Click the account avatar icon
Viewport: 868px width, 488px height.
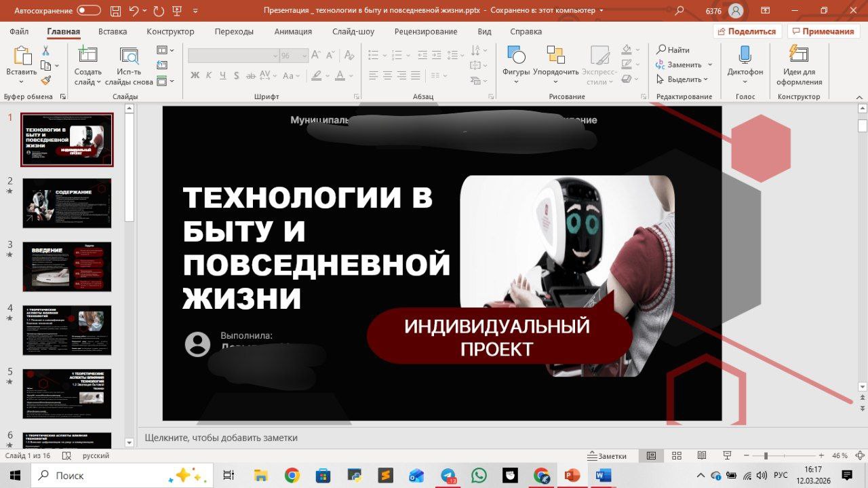click(735, 11)
